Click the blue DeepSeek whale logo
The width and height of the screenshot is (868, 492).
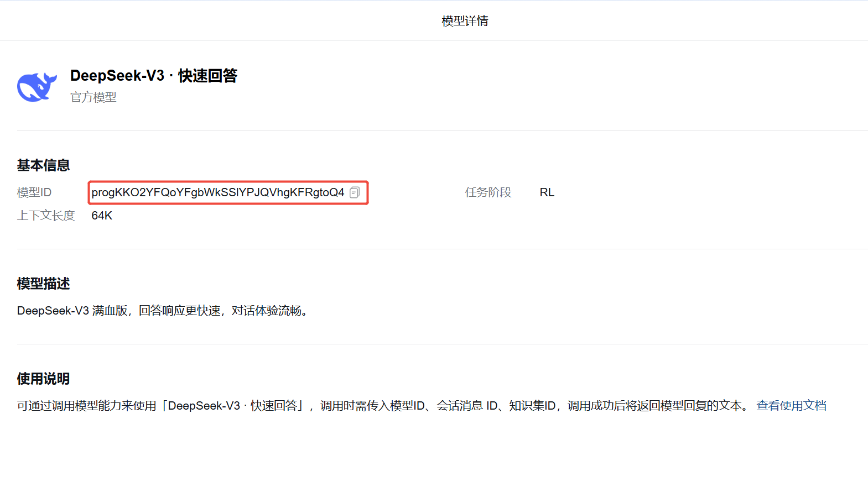pyautogui.click(x=37, y=87)
